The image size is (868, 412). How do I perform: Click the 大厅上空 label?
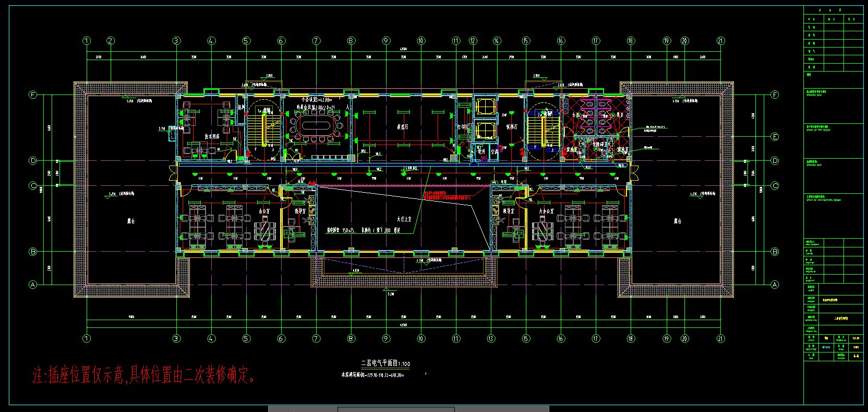point(404,219)
